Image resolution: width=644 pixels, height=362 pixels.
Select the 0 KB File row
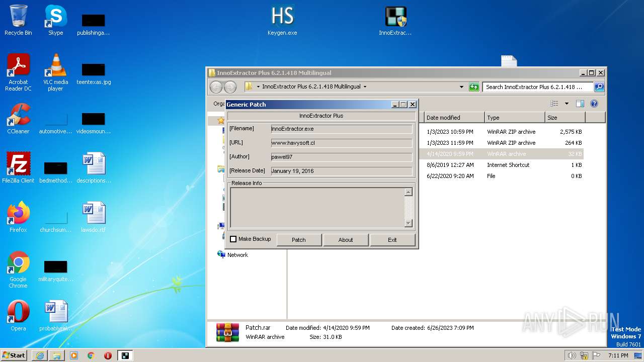click(x=503, y=176)
